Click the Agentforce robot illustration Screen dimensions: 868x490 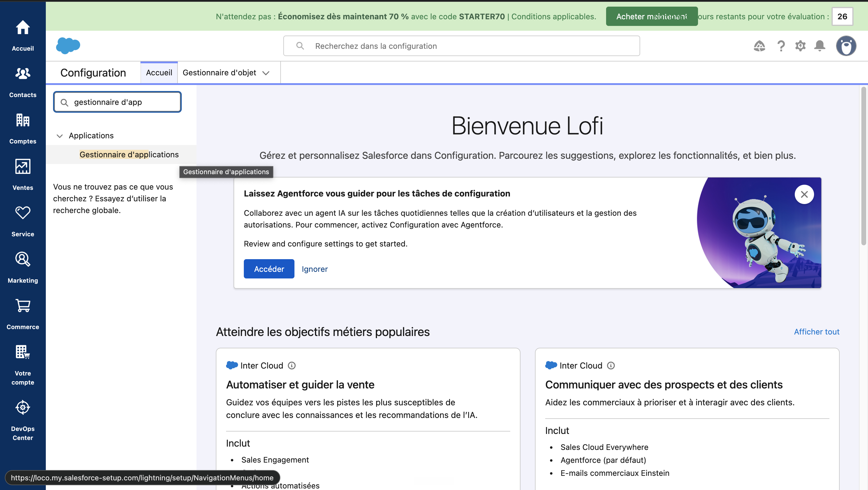pos(759,233)
